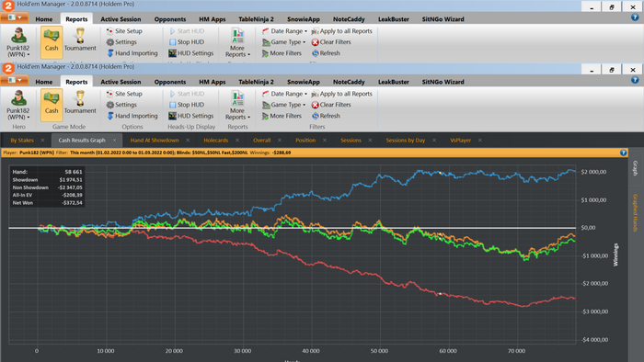
Task: Open Active Session tab in lower window
Action: point(121,82)
